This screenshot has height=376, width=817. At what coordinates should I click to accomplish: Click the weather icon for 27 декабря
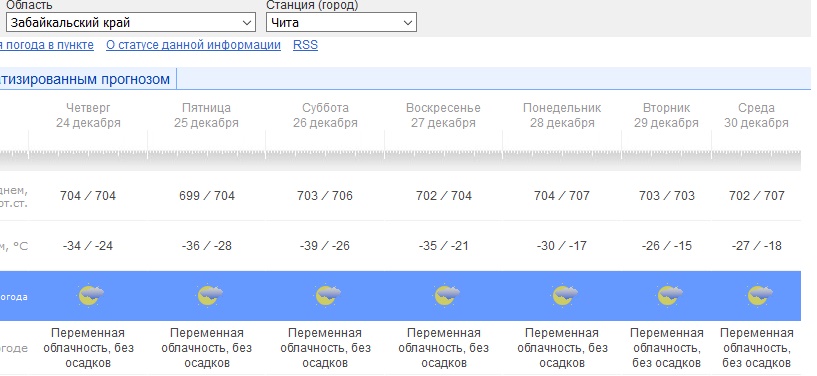[x=446, y=295]
